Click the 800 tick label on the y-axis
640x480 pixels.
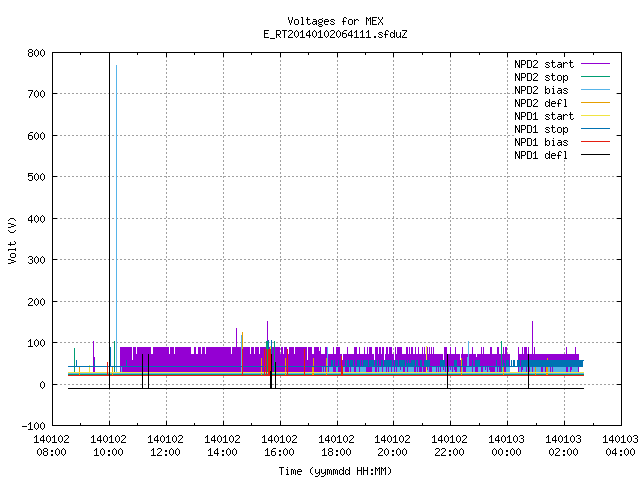click(36, 53)
